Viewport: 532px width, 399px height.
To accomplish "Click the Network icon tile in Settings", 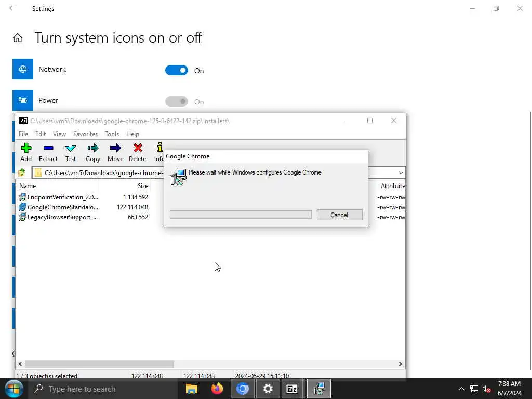I will point(23,69).
